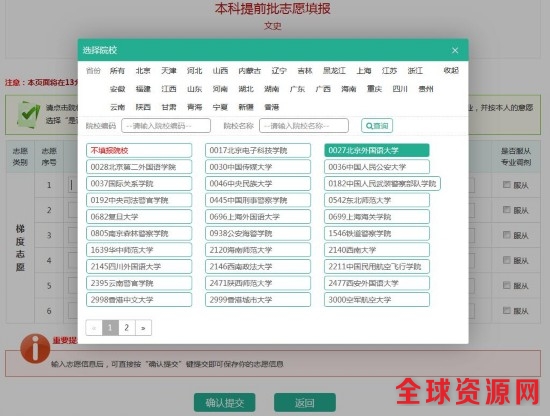Filter schools by 山东
The image size is (550, 416).
click(194, 89)
